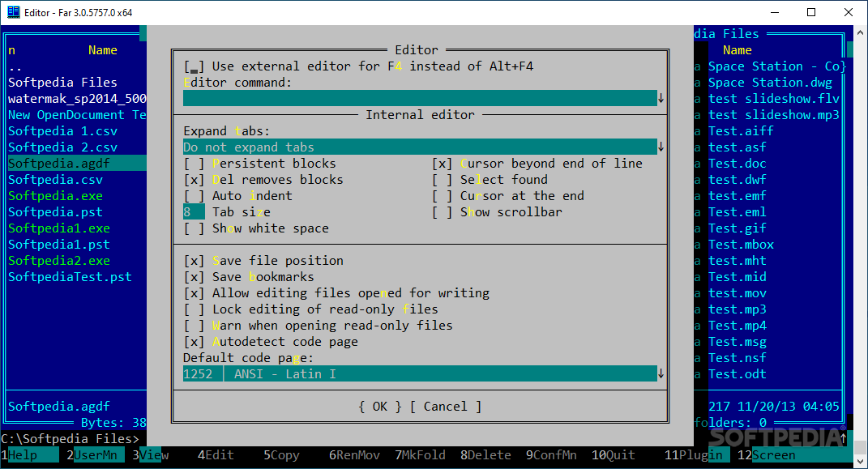
Task: Enable Show scrollbar checkbox
Action: coord(442,212)
